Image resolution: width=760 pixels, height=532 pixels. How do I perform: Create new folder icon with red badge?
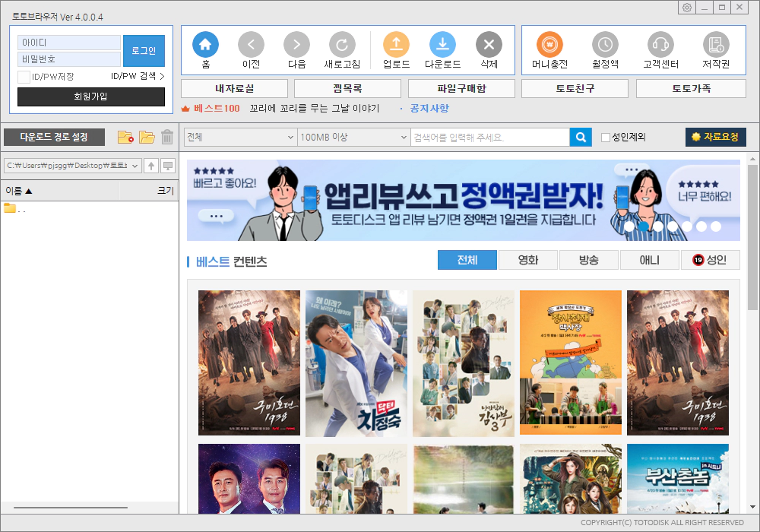[x=125, y=137]
